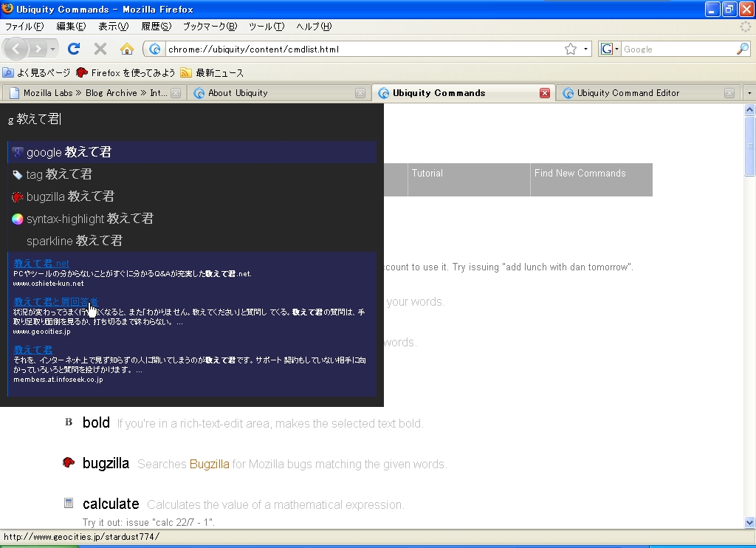Screen dimensions: 756x548
Task: Bookmark this page with the star icon
Action: (571, 49)
